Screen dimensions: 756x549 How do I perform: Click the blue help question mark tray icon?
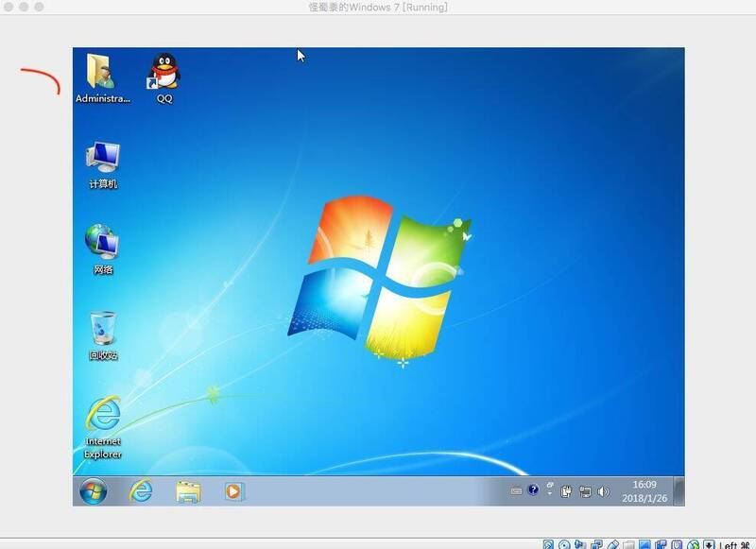(534, 490)
